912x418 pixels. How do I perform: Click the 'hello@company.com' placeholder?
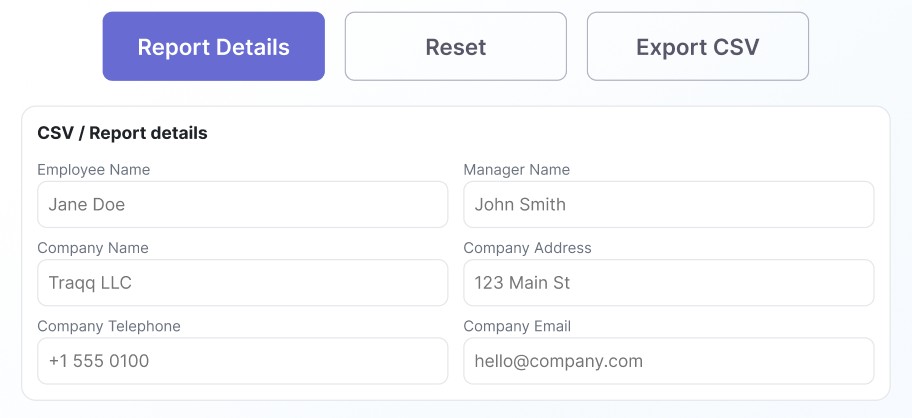pos(558,362)
